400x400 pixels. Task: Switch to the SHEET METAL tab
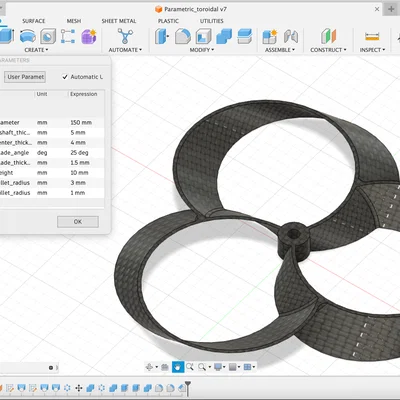[x=119, y=21]
